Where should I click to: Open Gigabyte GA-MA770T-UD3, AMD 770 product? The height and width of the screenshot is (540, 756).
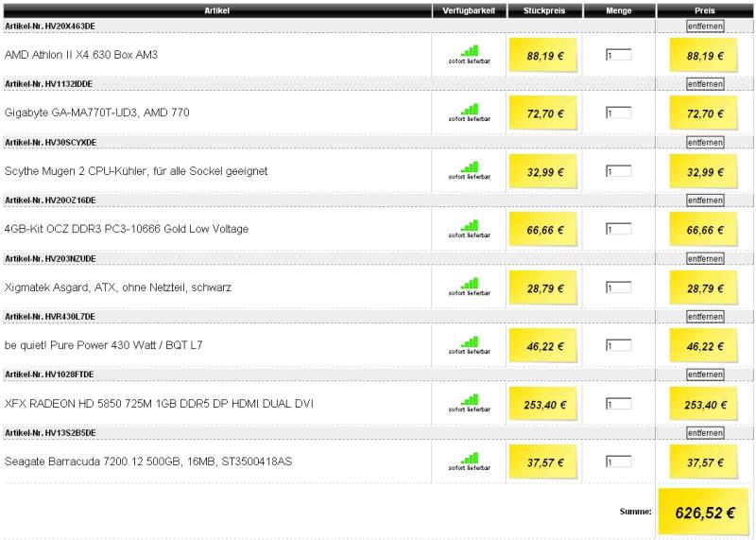click(x=97, y=113)
